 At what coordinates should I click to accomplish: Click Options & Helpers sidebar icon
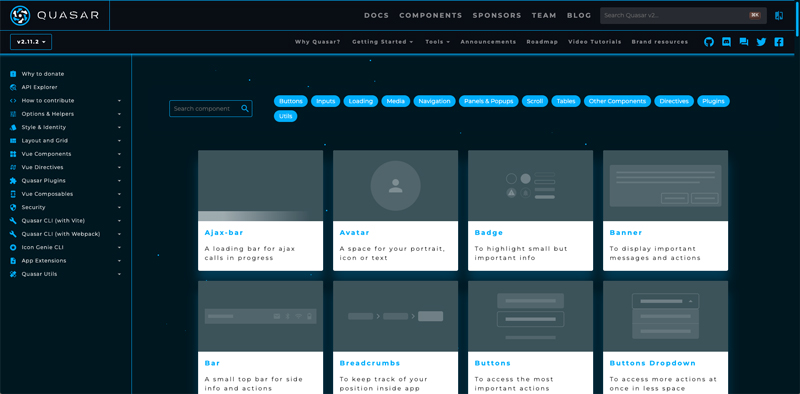(13, 114)
